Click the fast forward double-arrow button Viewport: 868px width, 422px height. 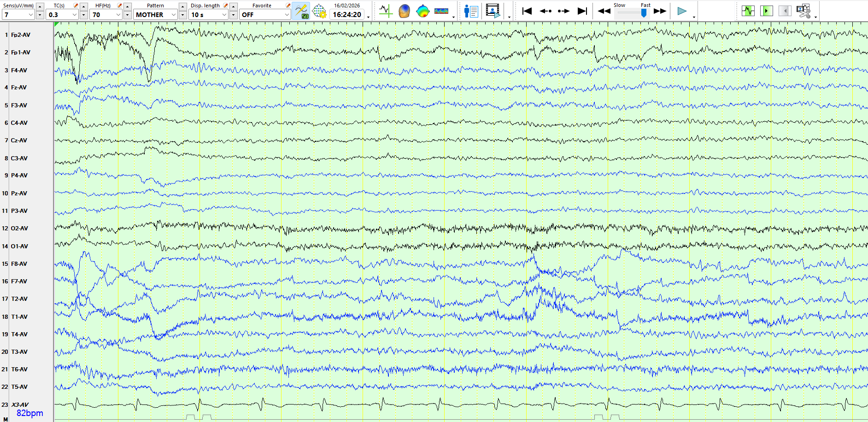(x=660, y=11)
